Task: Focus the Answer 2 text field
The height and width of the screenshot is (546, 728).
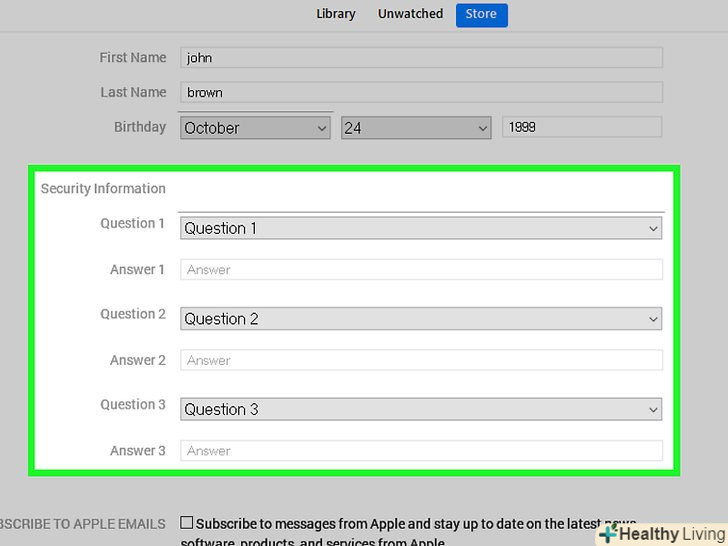Action: pyautogui.click(x=421, y=360)
